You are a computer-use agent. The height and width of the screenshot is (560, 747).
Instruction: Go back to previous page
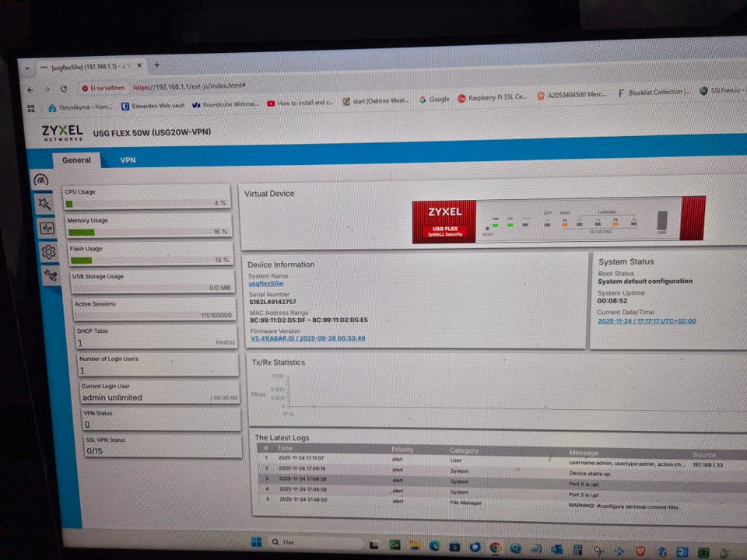point(30,89)
